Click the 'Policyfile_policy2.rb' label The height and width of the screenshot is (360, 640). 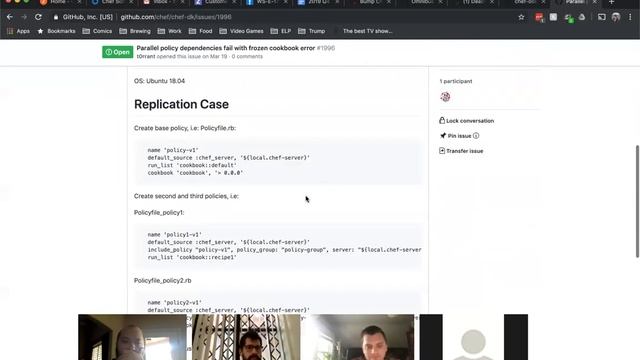pyautogui.click(x=162, y=281)
